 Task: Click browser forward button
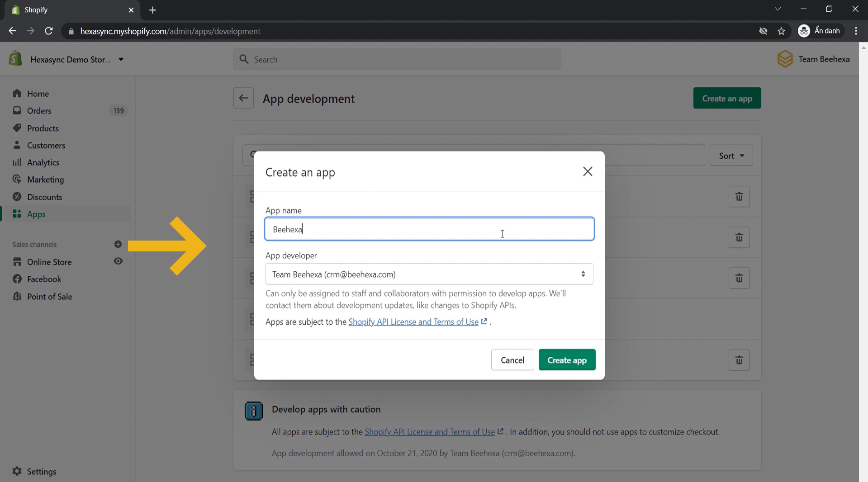(30, 31)
